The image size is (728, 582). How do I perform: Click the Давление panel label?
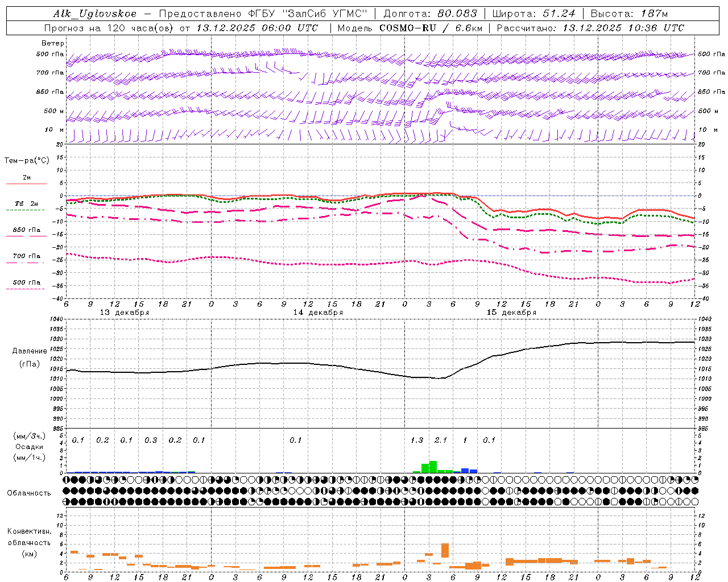(x=30, y=351)
